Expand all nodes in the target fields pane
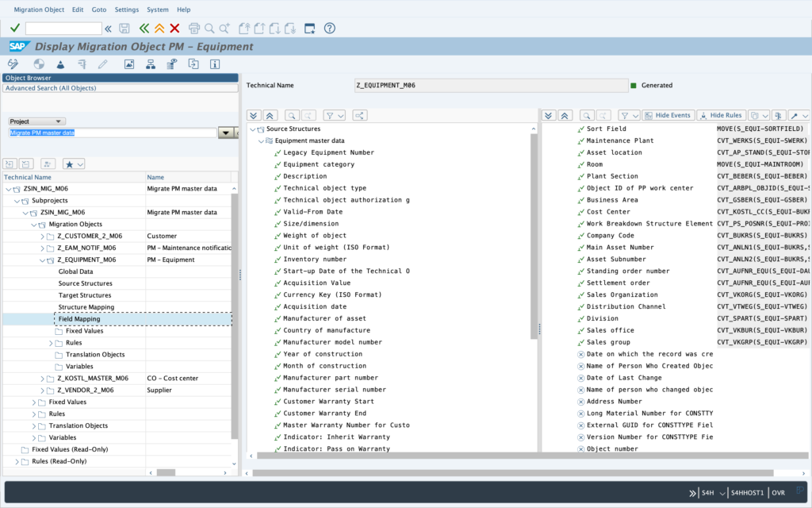The height and width of the screenshot is (508, 812). tap(549, 116)
